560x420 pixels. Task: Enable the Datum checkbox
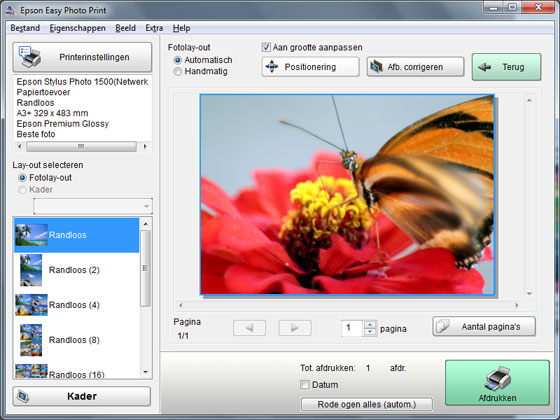point(305,385)
